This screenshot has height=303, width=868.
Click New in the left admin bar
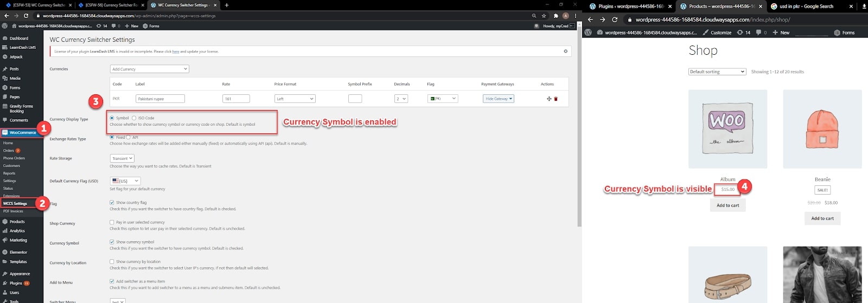[x=132, y=25]
